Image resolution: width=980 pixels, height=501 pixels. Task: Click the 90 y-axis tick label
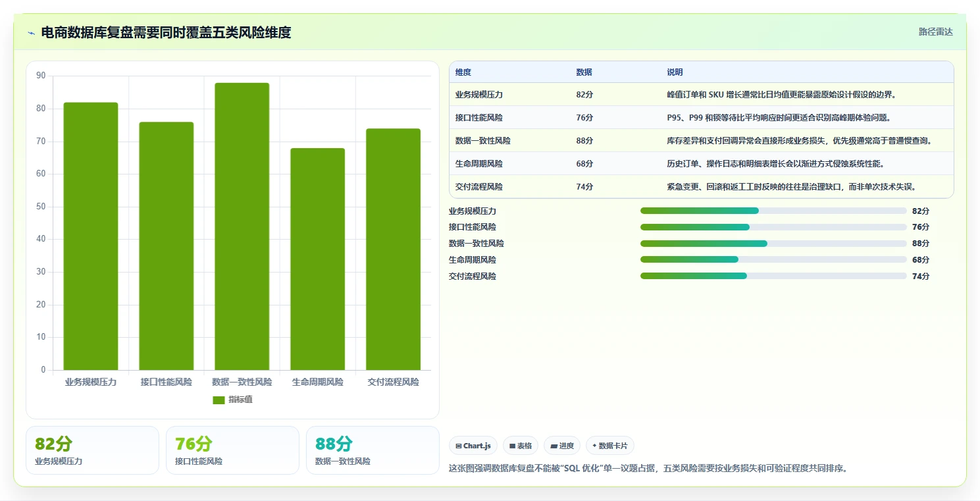pyautogui.click(x=41, y=76)
